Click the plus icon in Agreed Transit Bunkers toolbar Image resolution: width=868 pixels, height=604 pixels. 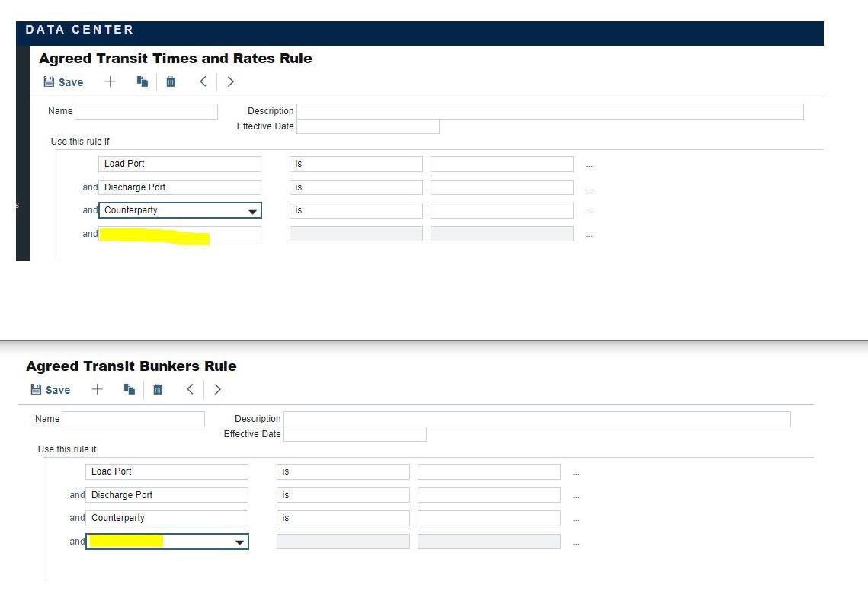pos(97,389)
